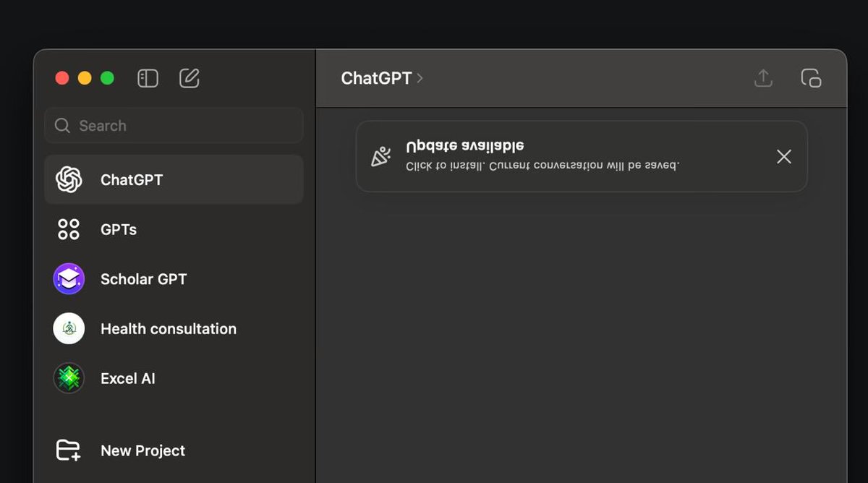The height and width of the screenshot is (483, 868).
Task: Click the party popper update icon
Action: click(x=381, y=156)
